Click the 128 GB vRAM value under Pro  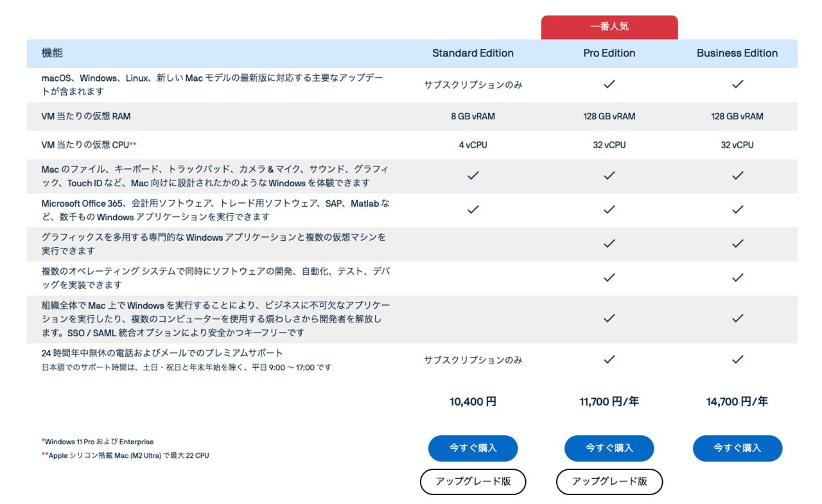[609, 116]
